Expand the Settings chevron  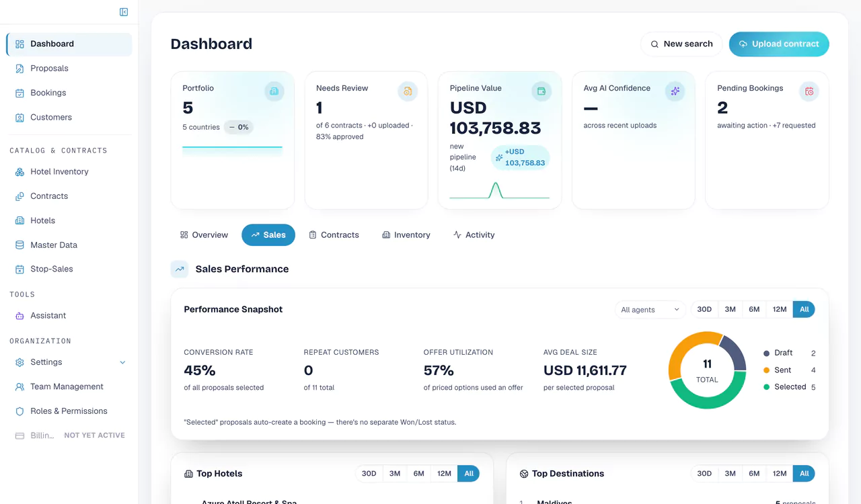tap(122, 363)
